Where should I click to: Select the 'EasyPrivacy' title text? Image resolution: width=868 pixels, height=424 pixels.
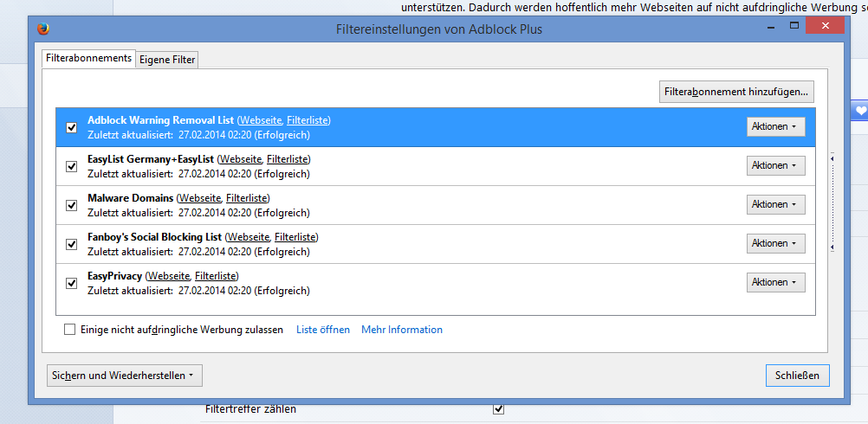pos(115,275)
